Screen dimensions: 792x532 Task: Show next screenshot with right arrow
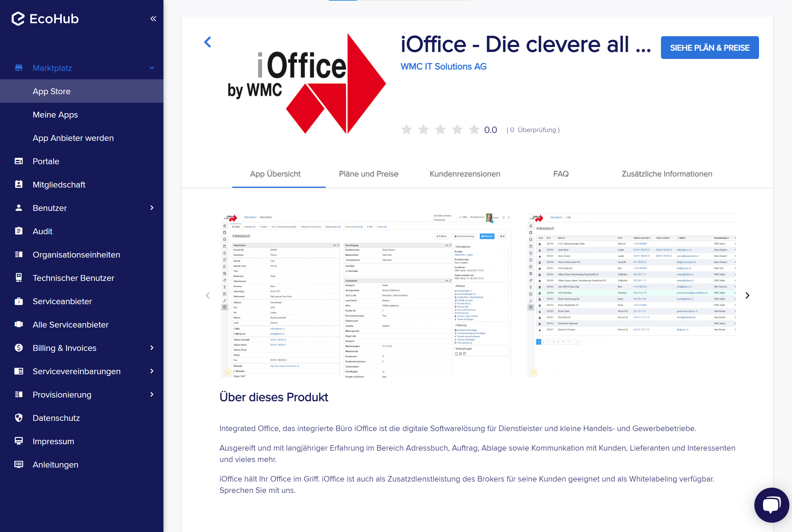[747, 295]
